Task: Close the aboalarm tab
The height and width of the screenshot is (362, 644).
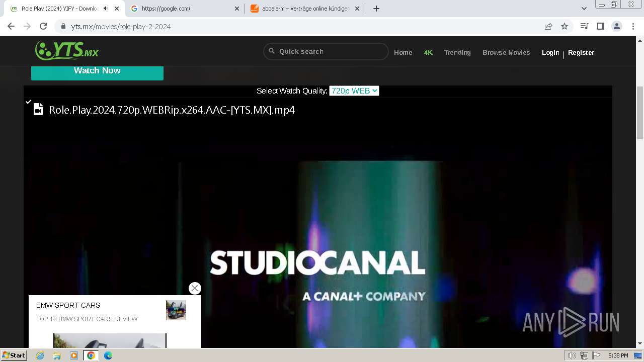Action: tap(357, 9)
